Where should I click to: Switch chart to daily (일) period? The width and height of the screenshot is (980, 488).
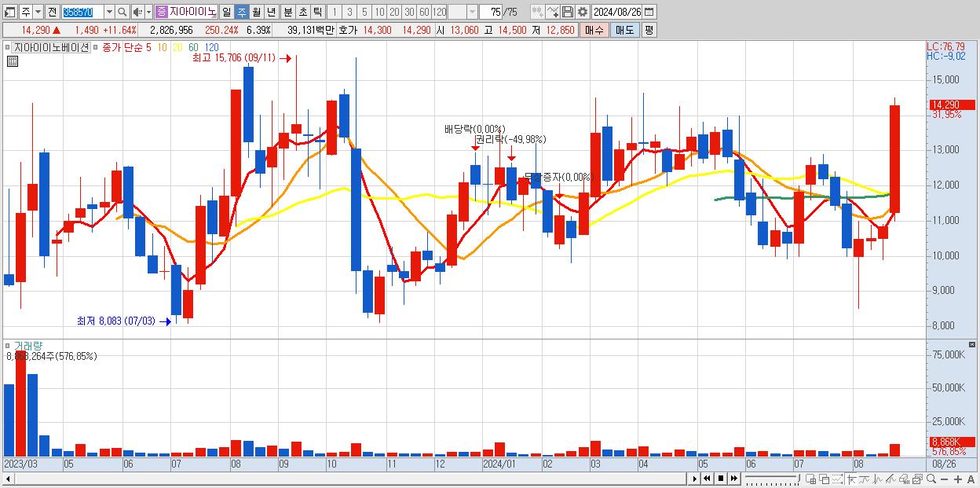226,12
